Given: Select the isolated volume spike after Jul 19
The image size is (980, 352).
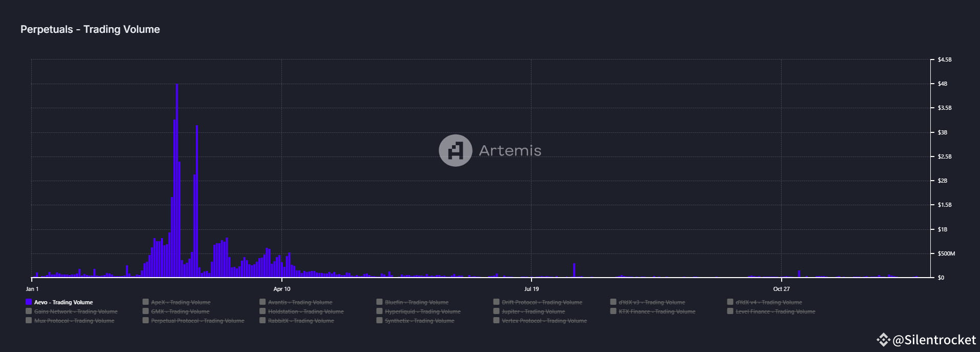Looking at the screenshot, I should click(x=574, y=270).
